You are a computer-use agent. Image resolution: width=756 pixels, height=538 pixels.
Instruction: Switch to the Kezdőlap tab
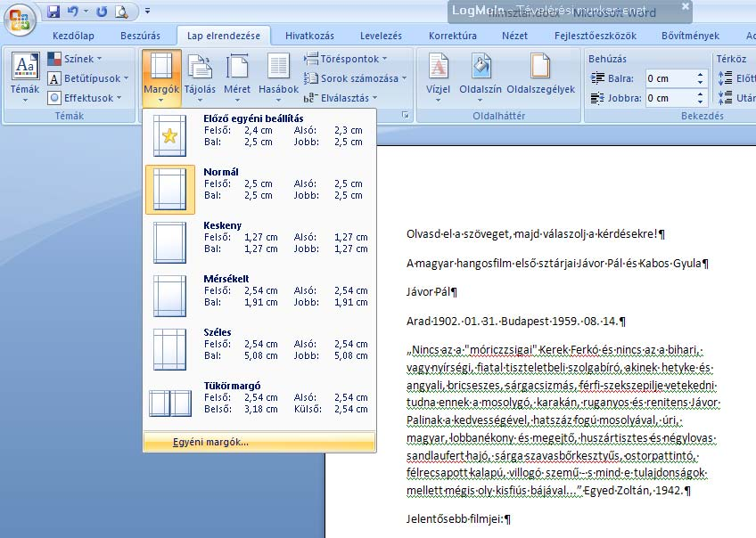point(73,36)
